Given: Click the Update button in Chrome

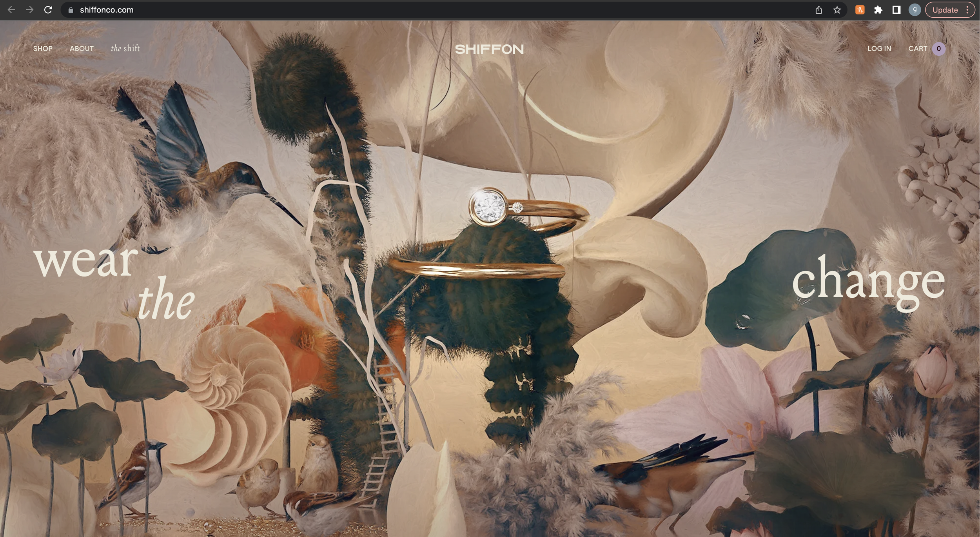Looking at the screenshot, I should (945, 10).
